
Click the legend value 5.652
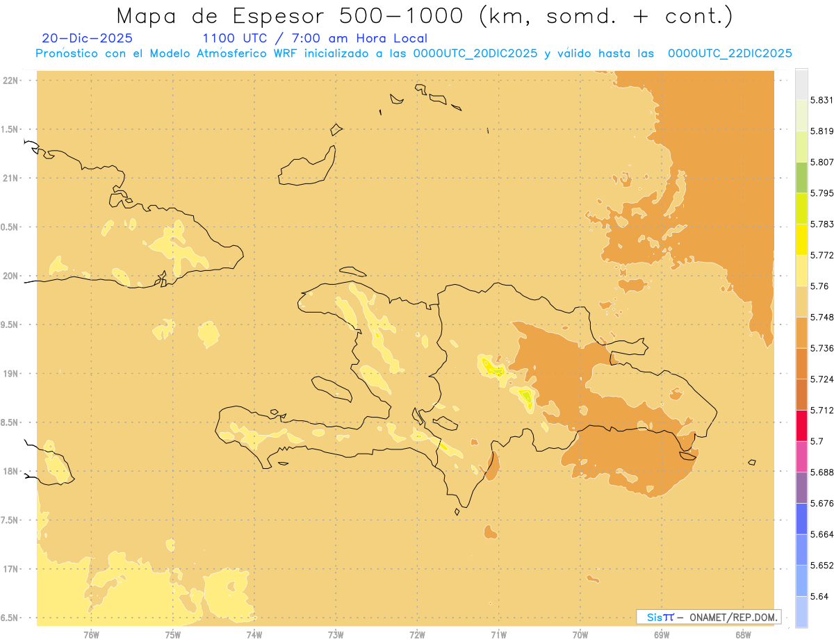(x=821, y=565)
